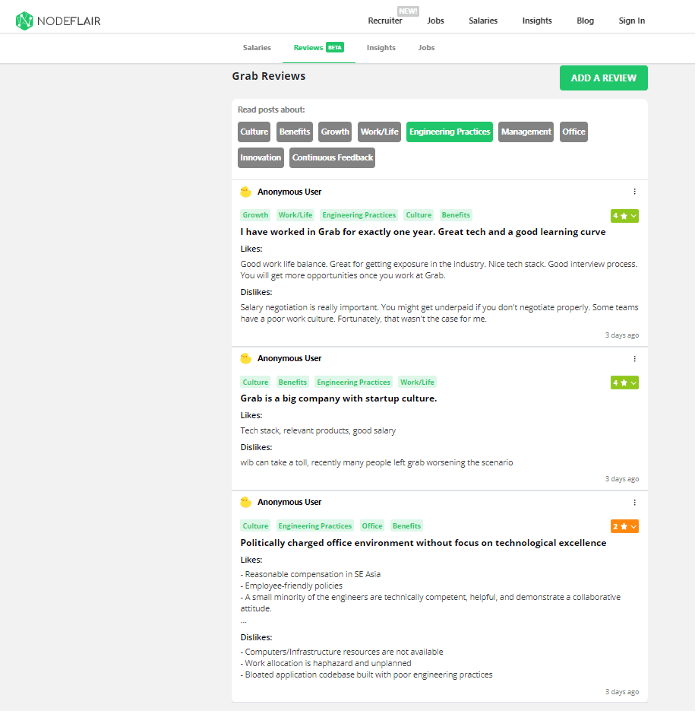Expand the 4-star rating on startup culture review
Screen dimensions: 696x712
[624, 383]
